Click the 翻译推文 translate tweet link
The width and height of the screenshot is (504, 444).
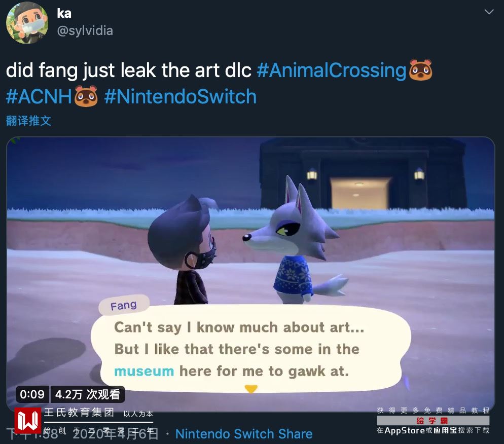pyautogui.click(x=28, y=121)
